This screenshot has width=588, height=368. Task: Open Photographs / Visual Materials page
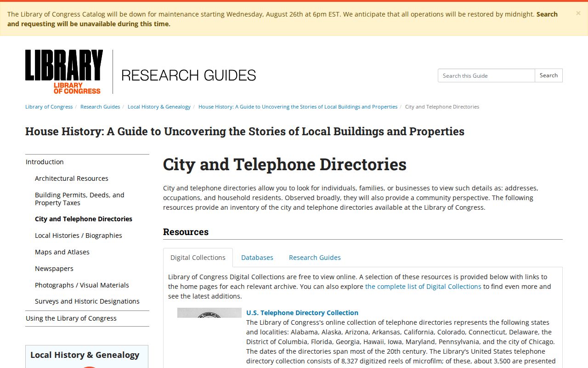click(82, 285)
